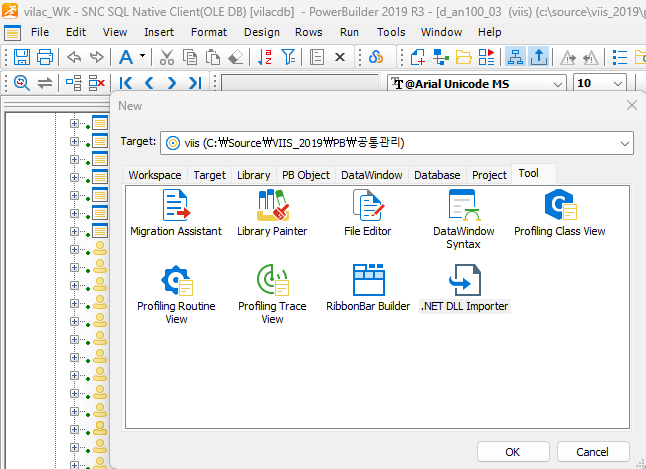Click the Retrieve magnifier icon
This screenshot has height=469, width=646.
pyautogui.click(x=21, y=83)
